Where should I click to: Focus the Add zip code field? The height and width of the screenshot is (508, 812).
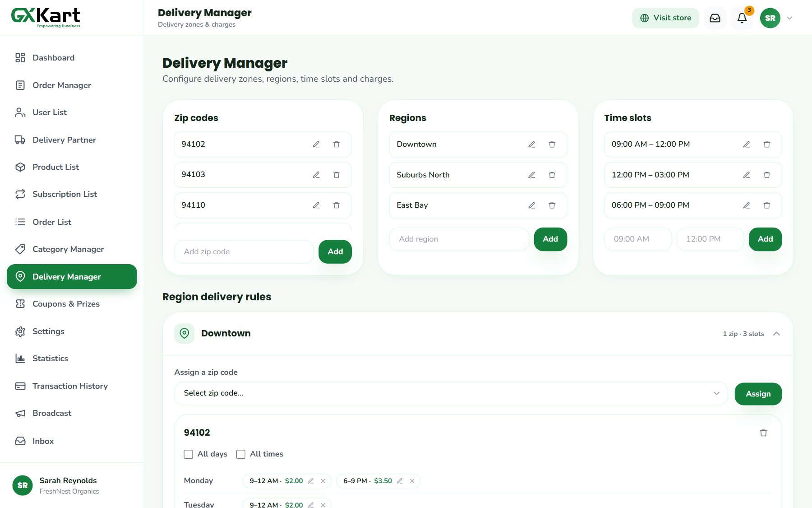(x=244, y=252)
